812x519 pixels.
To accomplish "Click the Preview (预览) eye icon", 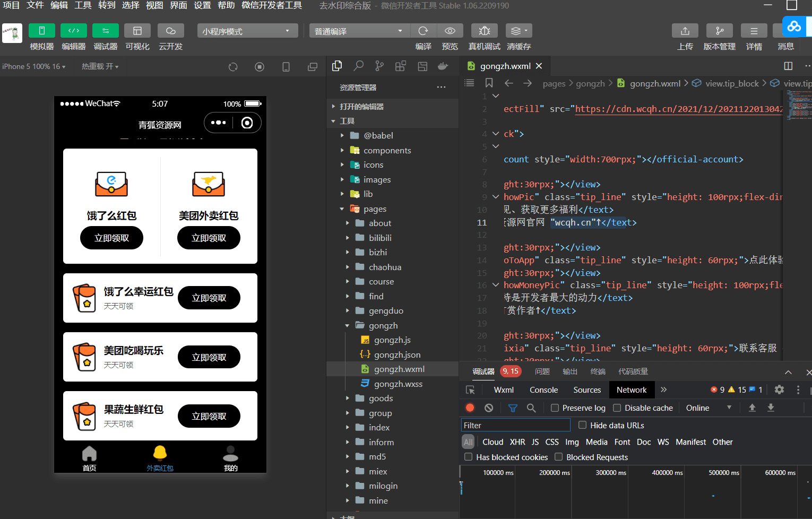I will click(450, 31).
